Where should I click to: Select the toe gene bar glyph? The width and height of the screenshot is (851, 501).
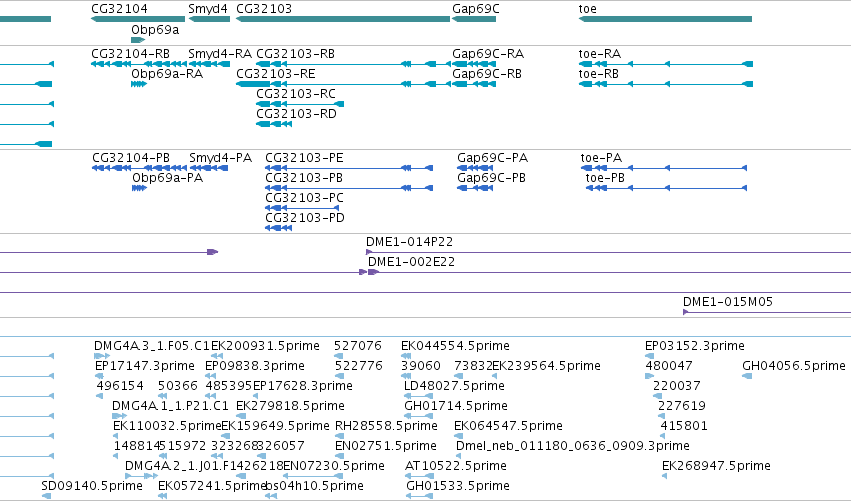665,19
